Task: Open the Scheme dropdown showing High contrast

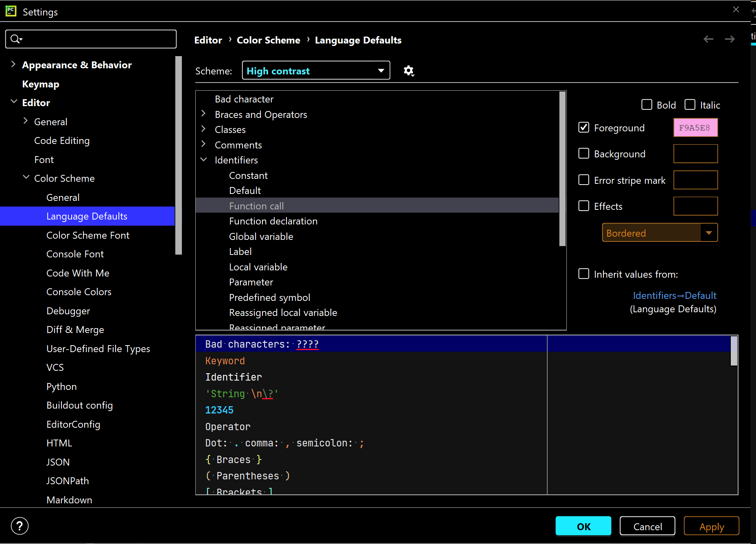Action: (x=316, y=71)
